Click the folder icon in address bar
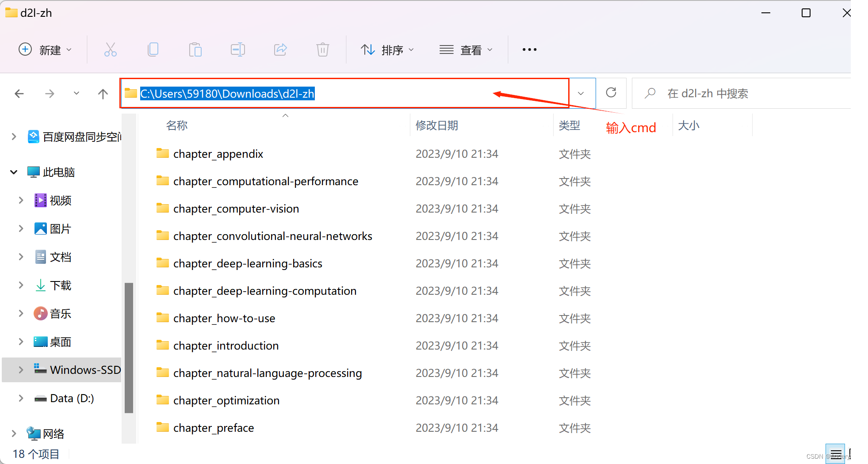Viewport: 868px width, 464px height. coord(130,93)
